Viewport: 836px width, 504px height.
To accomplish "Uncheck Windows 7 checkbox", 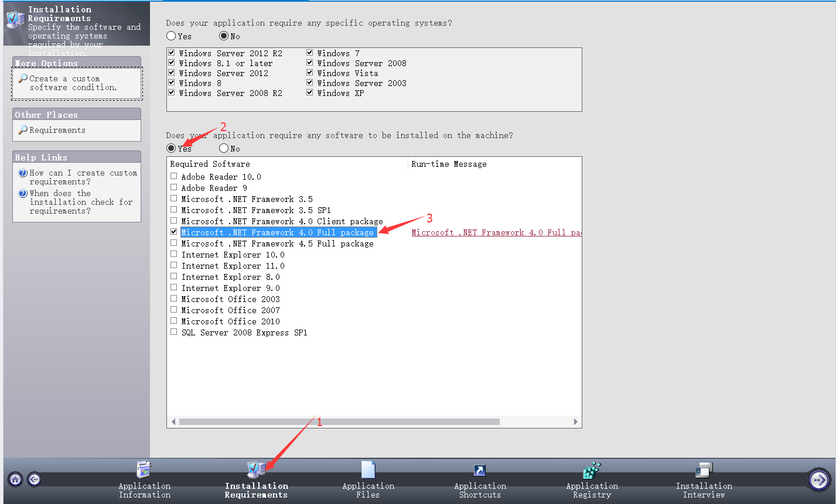I will point(310,53).
